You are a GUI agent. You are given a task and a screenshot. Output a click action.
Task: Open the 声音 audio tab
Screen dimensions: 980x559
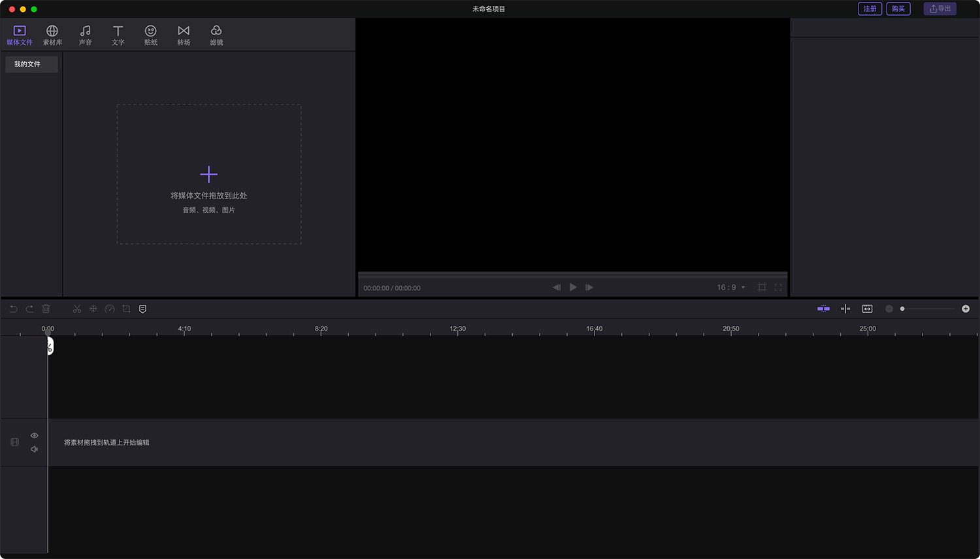85,35
